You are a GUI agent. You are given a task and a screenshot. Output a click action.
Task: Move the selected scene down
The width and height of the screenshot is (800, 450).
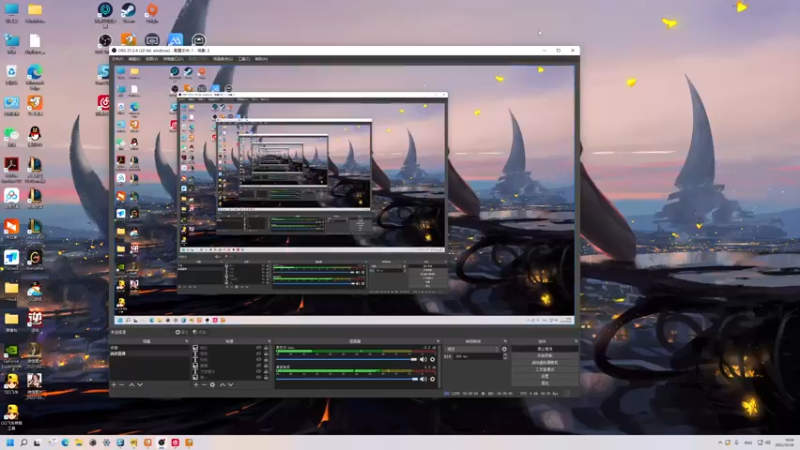(140, 385)
